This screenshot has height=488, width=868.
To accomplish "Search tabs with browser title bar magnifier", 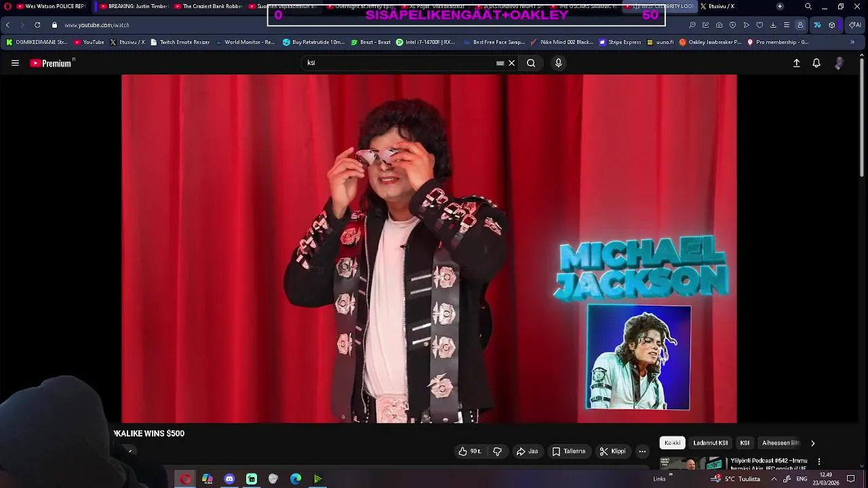I will tap(808, 6).
